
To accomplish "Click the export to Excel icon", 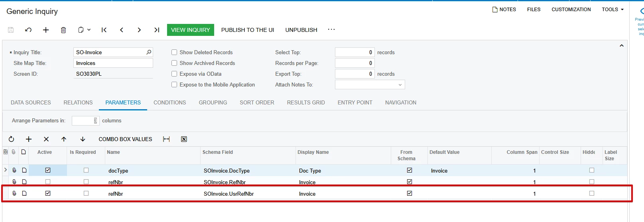I will 184,139.
